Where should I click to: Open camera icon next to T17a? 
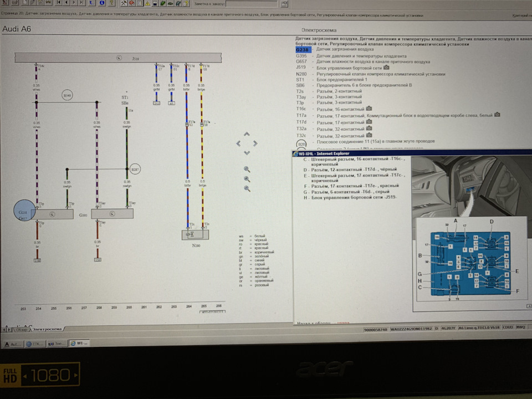click(497, 115)
